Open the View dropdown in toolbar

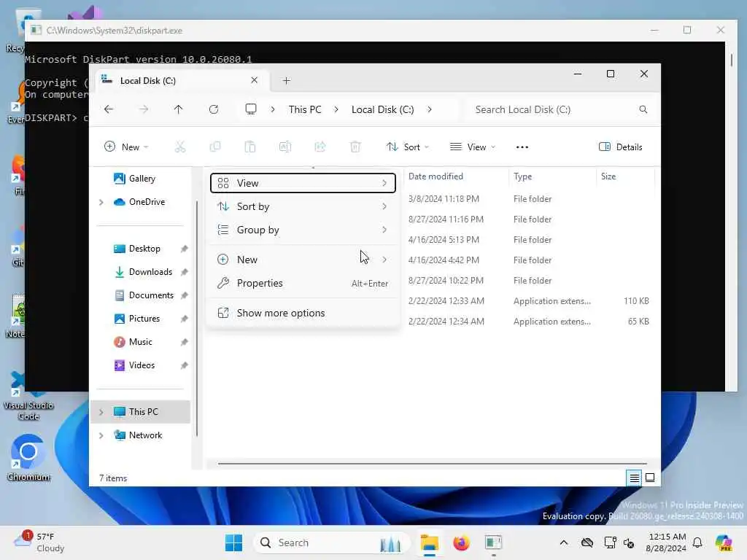coord(473,147)
